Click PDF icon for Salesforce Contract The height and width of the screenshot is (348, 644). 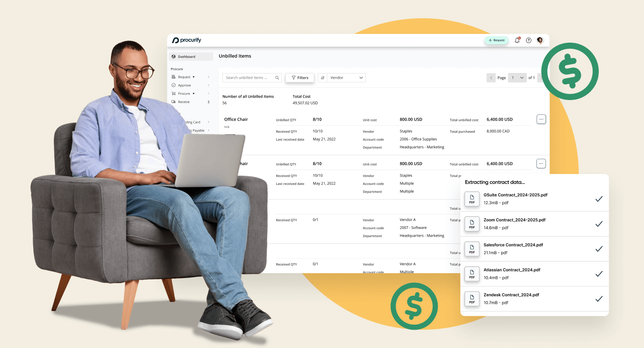[x=472, y=249]
